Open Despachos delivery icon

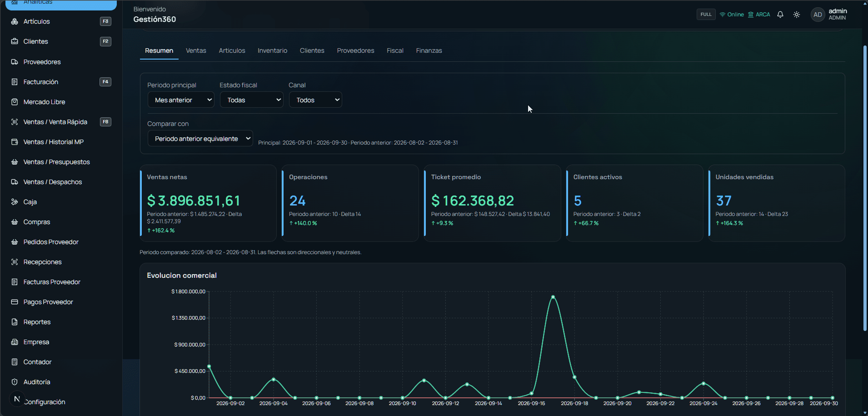pos(15,182)
